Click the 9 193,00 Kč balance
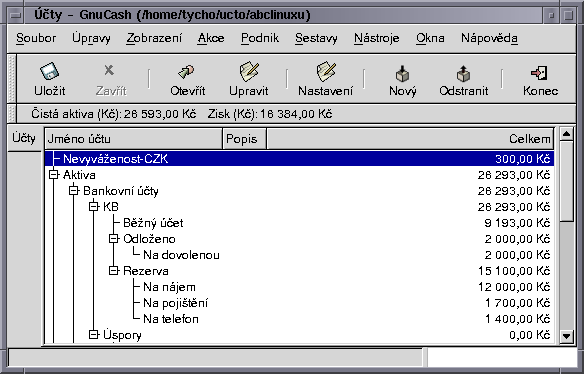Viewport: 584px width, 374px height. coord(517,223)
